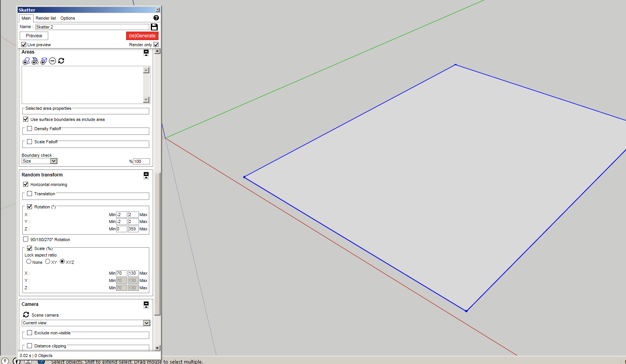Collapse the Random transform section
This screenshot has height=364, width=626.
click(146, 175)
